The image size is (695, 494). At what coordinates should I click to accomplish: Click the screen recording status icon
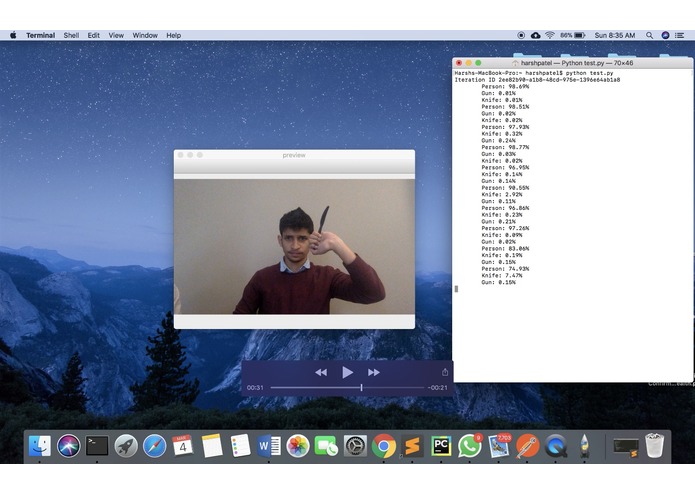point(521,35)
